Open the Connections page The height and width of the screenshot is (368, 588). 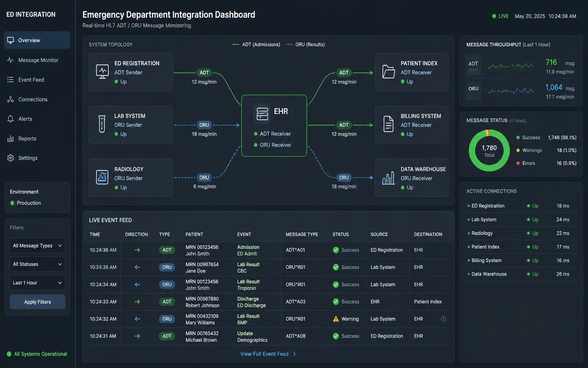click(37, 99)
